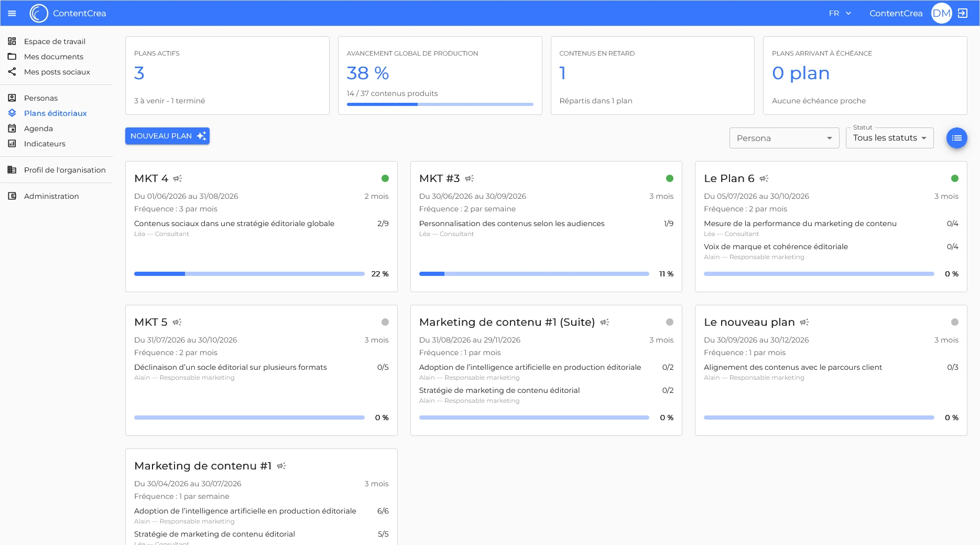
Task: Click '14 / 37 contenus produits' text
Action: point(392,93)
